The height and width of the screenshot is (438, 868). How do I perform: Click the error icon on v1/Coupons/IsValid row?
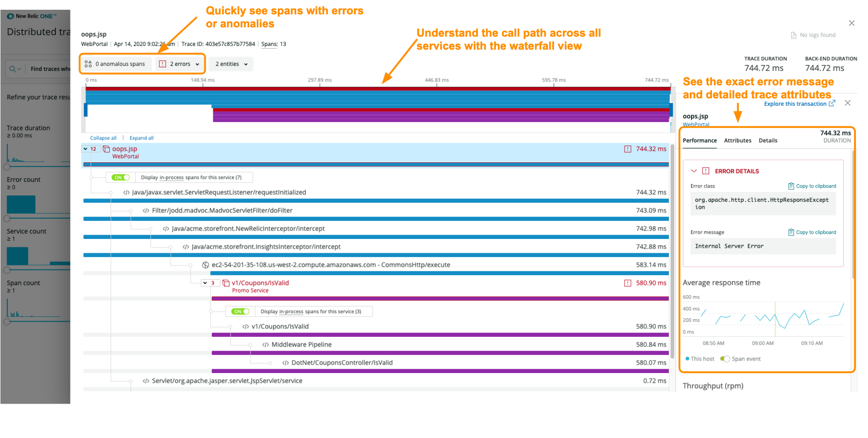point(628,283)
